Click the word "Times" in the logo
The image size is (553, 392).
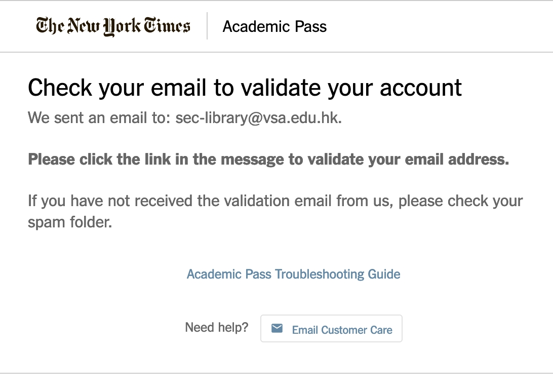167,26
